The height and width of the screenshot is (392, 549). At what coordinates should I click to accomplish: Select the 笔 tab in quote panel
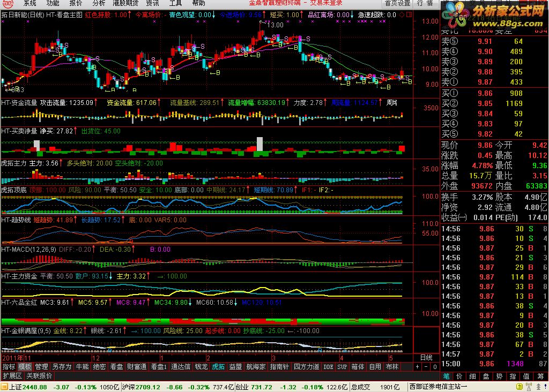(x=446, y=376)
